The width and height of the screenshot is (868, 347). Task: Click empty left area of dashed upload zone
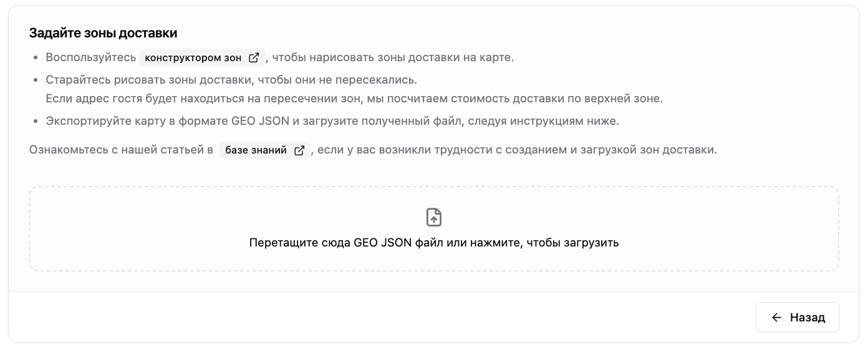(x=125, y=229)
